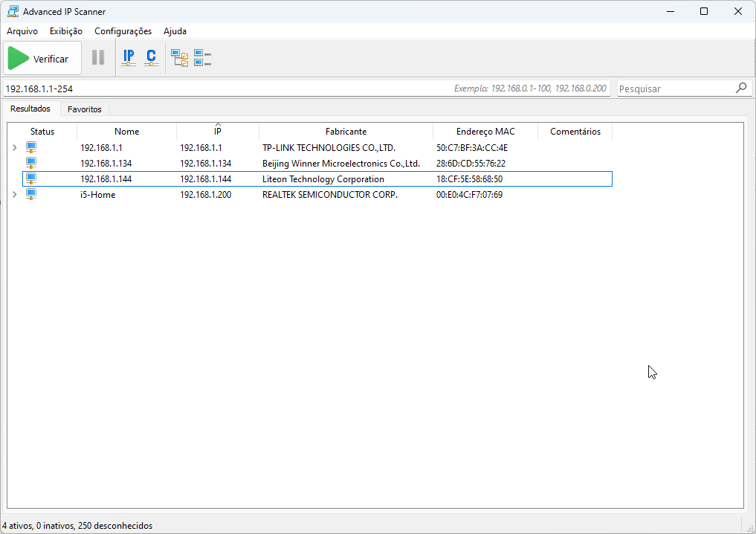The width and height of the screenshot is (756, 534).
Task: Open the Ajuda menu
Action: pyautogui.click(x=175, y=31)
